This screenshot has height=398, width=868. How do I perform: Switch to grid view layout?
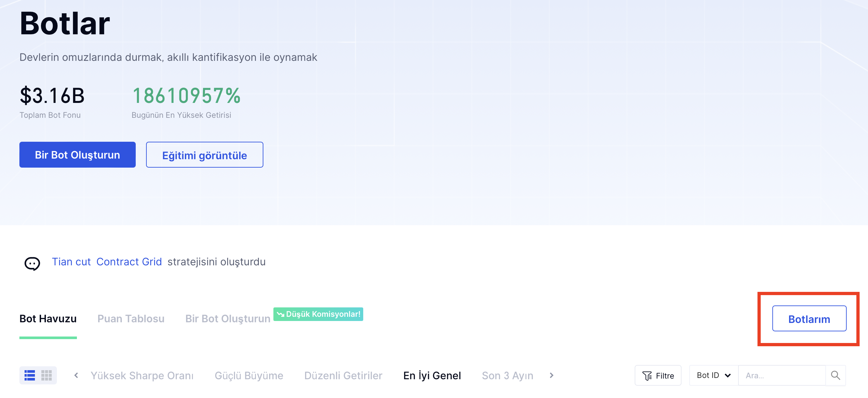click(47, 375)
